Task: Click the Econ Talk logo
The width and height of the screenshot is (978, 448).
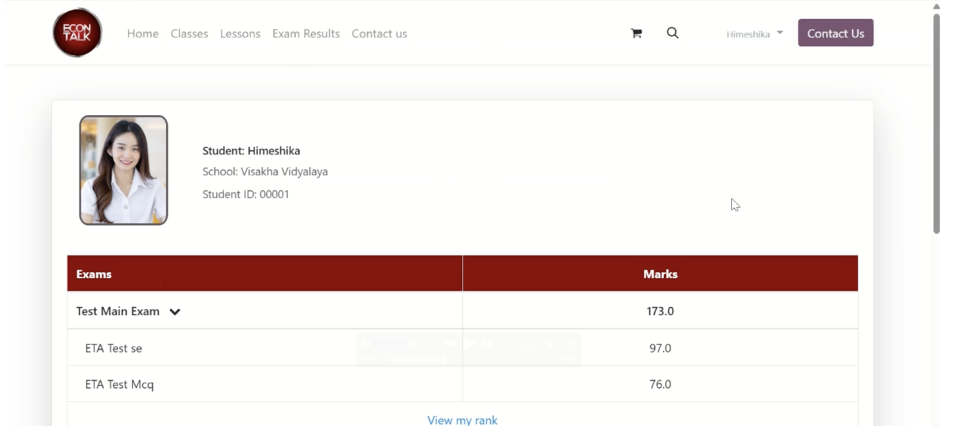Action: tap(77, 33)
